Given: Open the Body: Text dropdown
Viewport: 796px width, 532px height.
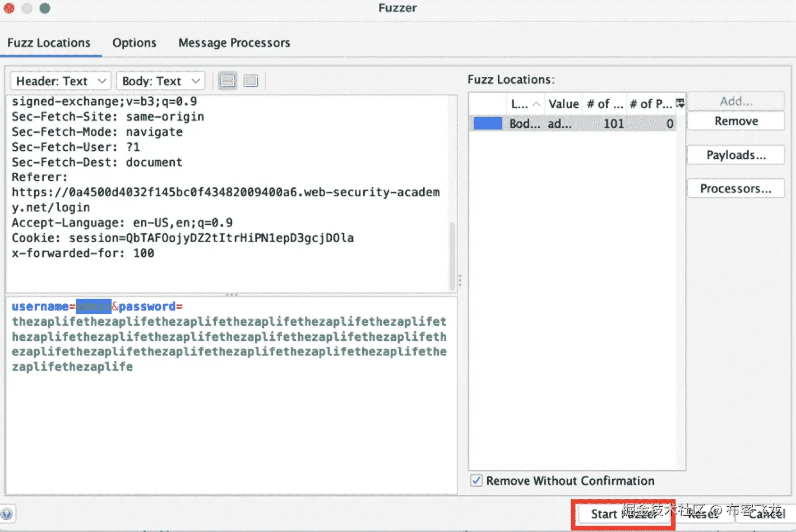Looking at the screenshot, I should click(x=160, y=80).
